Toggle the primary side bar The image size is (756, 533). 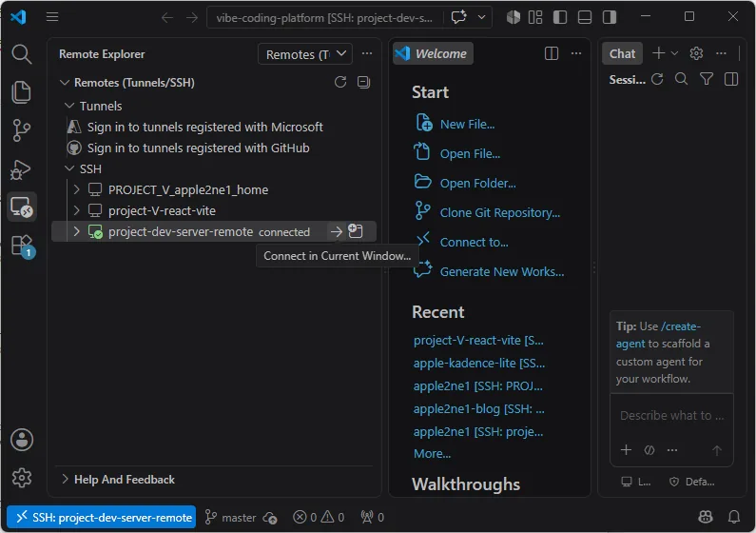click(x=560, y=17)
